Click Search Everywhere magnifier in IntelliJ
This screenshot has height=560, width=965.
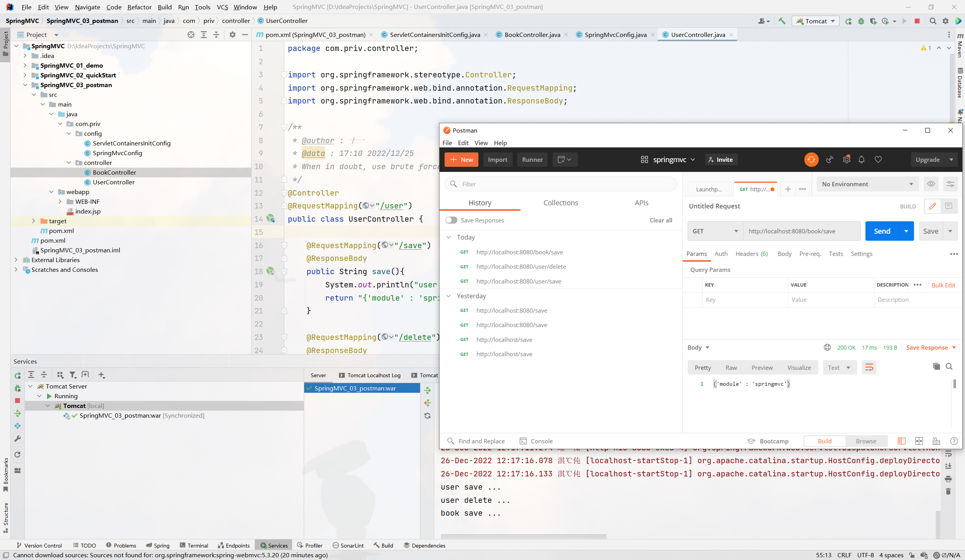click(x=933, y=21)
